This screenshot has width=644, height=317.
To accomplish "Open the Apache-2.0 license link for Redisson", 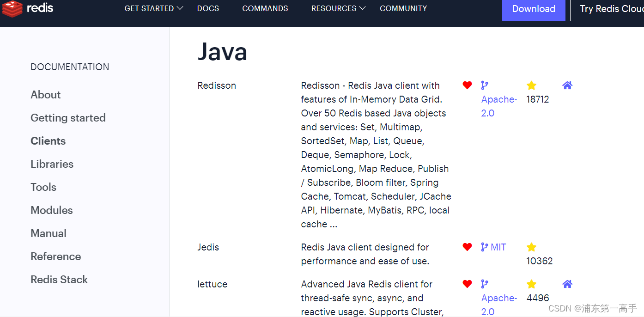I will point(499,106).
